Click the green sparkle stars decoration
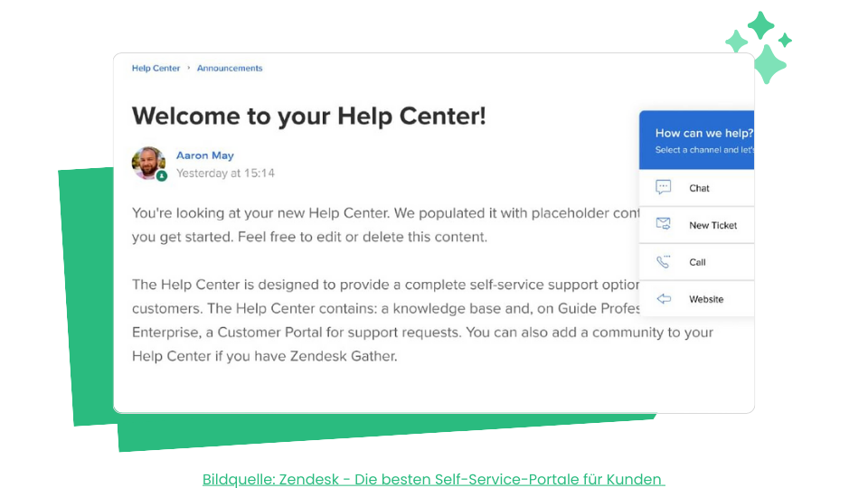Image resolution: width=868 pixels, height=488 pixels. (x=759, y=47)
